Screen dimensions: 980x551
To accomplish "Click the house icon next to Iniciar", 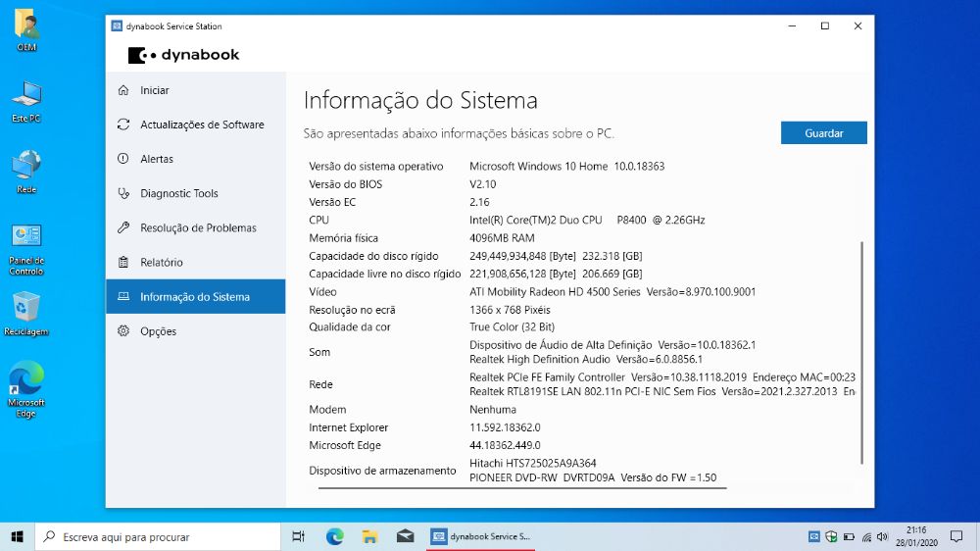I will pyautogui.click(x=123, y=90).
